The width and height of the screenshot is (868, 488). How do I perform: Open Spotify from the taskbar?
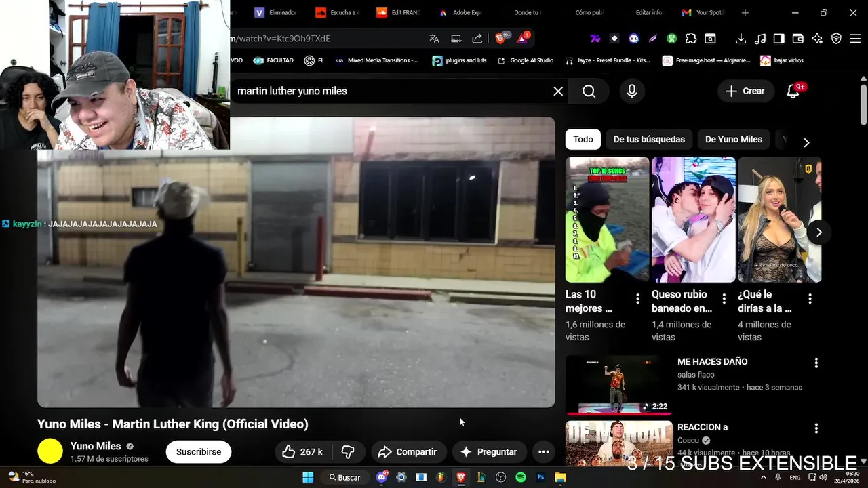click(x=520, y=477)
